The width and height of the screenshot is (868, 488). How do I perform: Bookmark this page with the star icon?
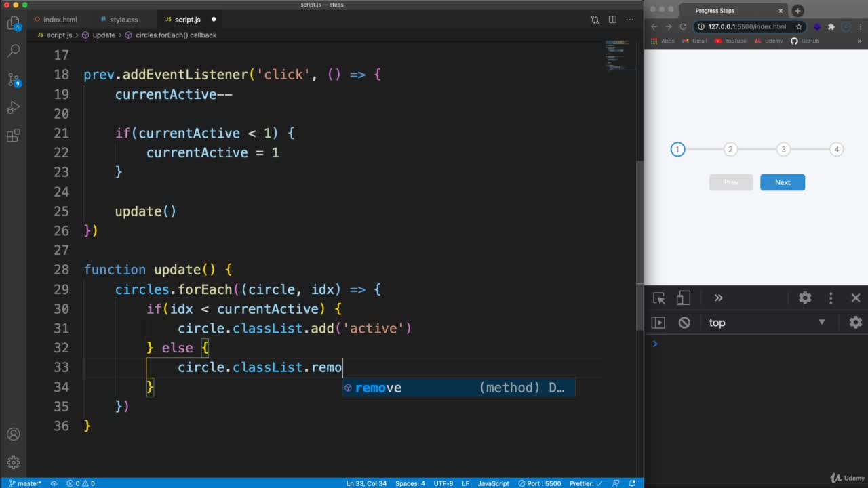click(799, 26)
